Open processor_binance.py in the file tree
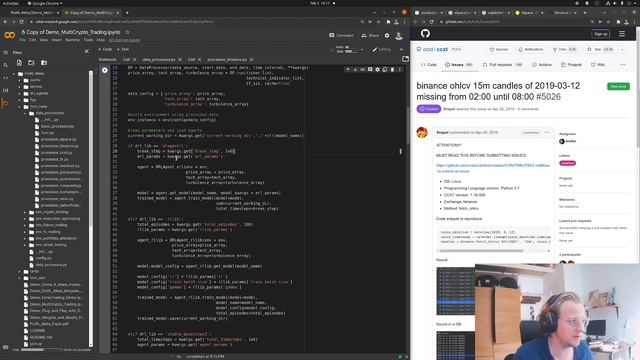Viewport: 640px width, 360px height. click(x=60, y=146)
